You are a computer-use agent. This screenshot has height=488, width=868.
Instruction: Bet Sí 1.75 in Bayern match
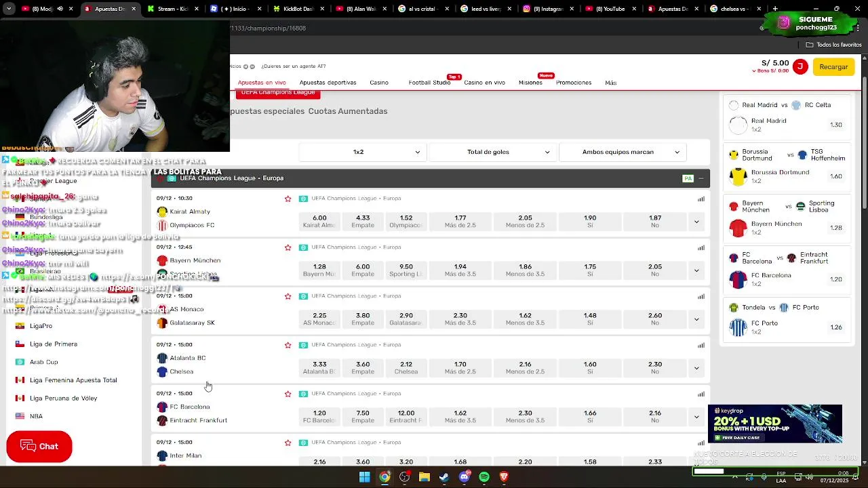tap(590, 270)
